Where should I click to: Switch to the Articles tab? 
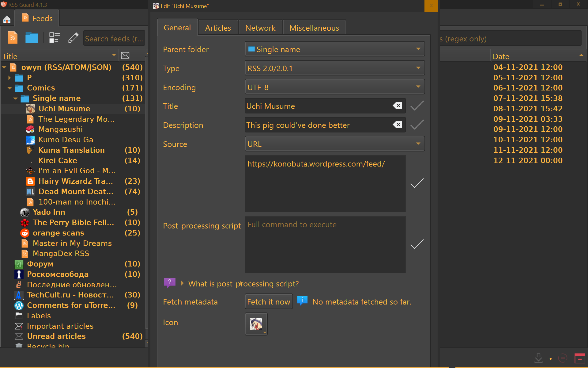coord(218,28)
